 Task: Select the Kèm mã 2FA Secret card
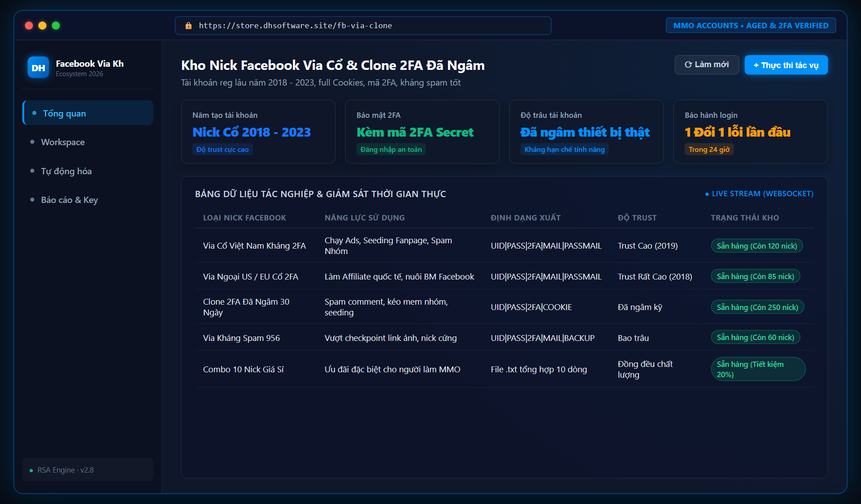tap(422, 132)
